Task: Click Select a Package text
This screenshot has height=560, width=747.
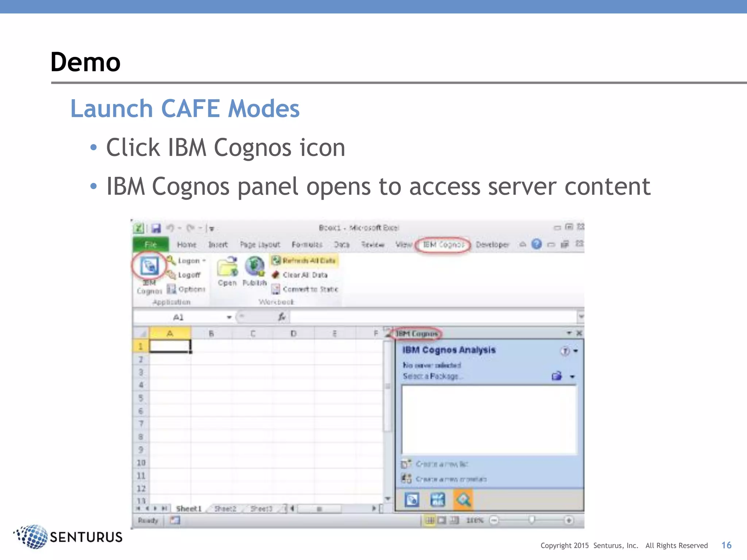Action: click(x=432, y=376)
